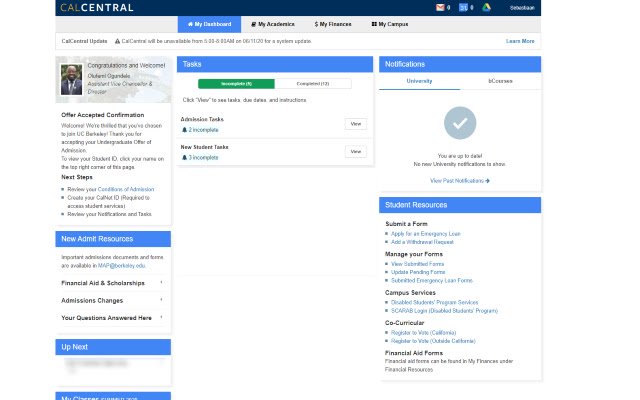Click the CalCentral logo
The height and width of the screenshot is (400, 640).
[97, 7]
